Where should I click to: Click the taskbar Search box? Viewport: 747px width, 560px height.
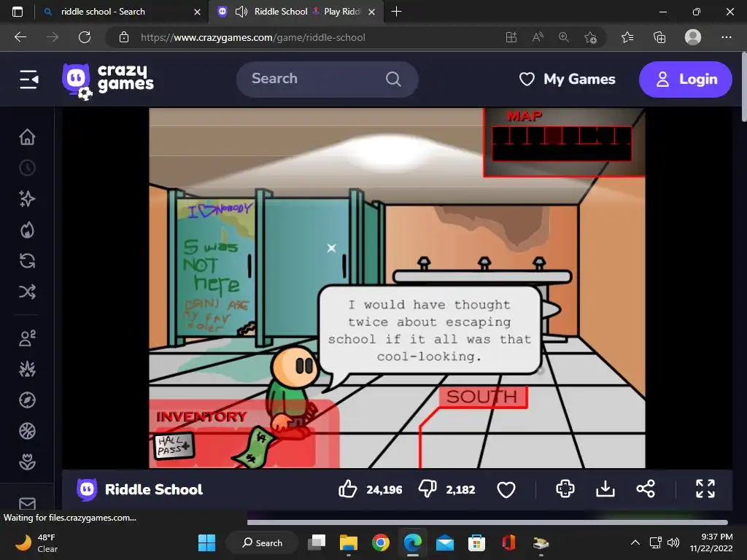(262, 542)
